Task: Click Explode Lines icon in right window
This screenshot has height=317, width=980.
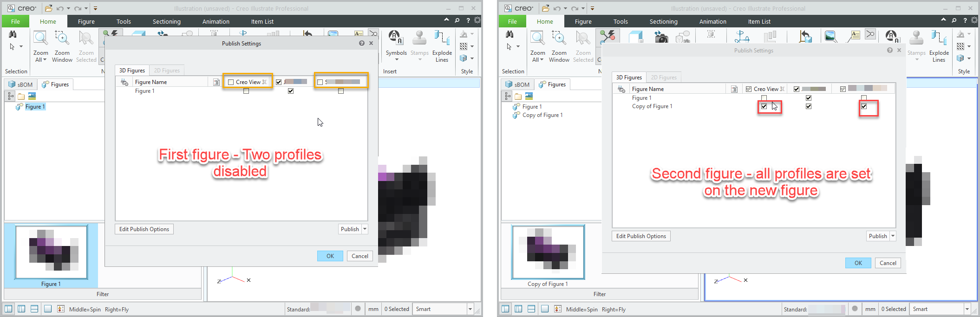Action: pyautogui.click(x=939, y=39)
